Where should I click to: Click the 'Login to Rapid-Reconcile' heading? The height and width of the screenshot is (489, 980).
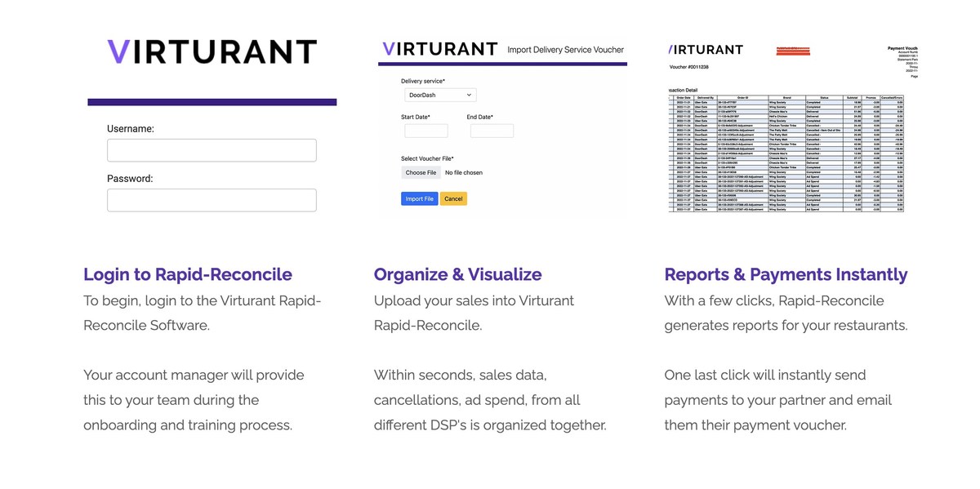point(188,274)
